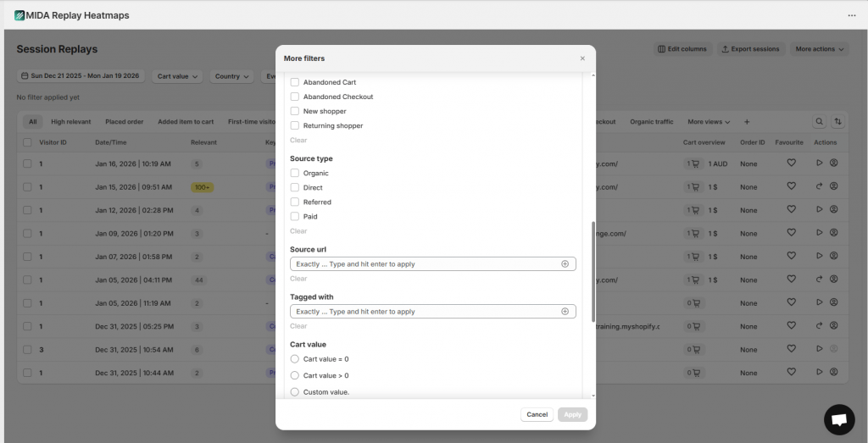Viewport: 868px width, 443px height.
Task: Click the search icon above the sessions table
Action: coord(819,122)
